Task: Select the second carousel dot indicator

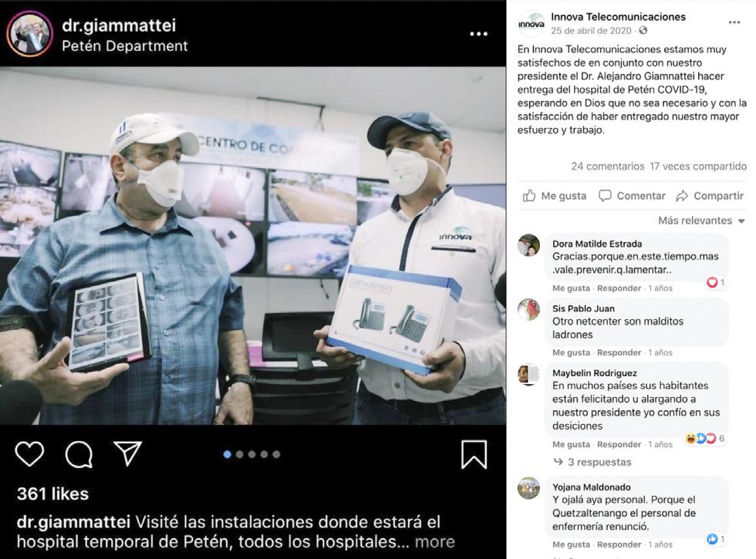Action: (240, 454)
